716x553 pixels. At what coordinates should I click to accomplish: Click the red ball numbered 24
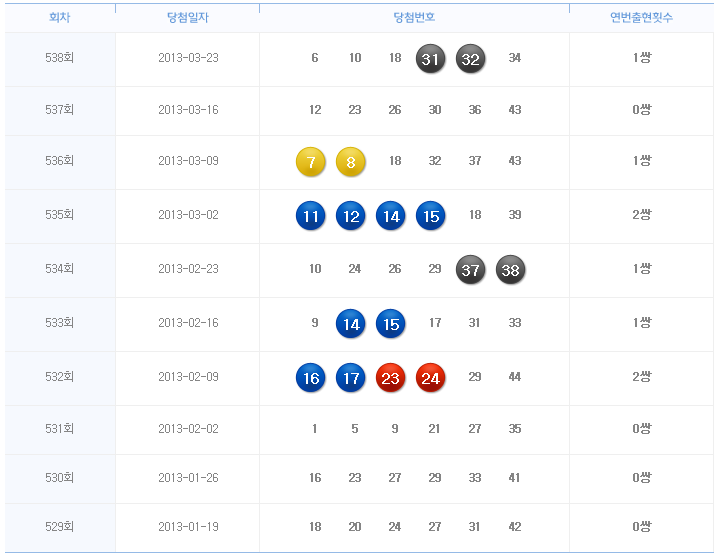click(x=430, y=378)
